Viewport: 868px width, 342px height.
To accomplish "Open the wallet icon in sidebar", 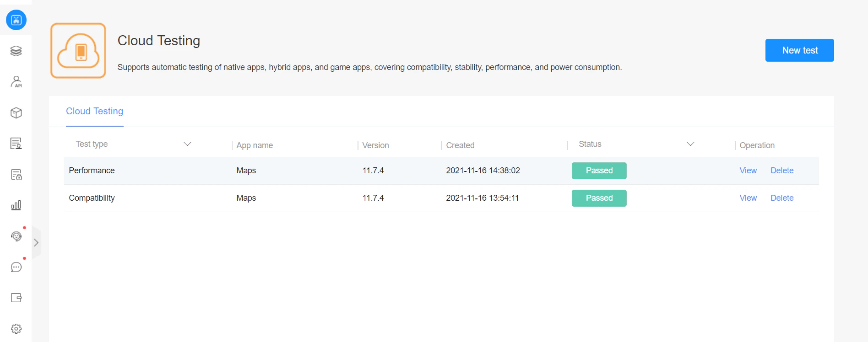I will tap(16, 298).
